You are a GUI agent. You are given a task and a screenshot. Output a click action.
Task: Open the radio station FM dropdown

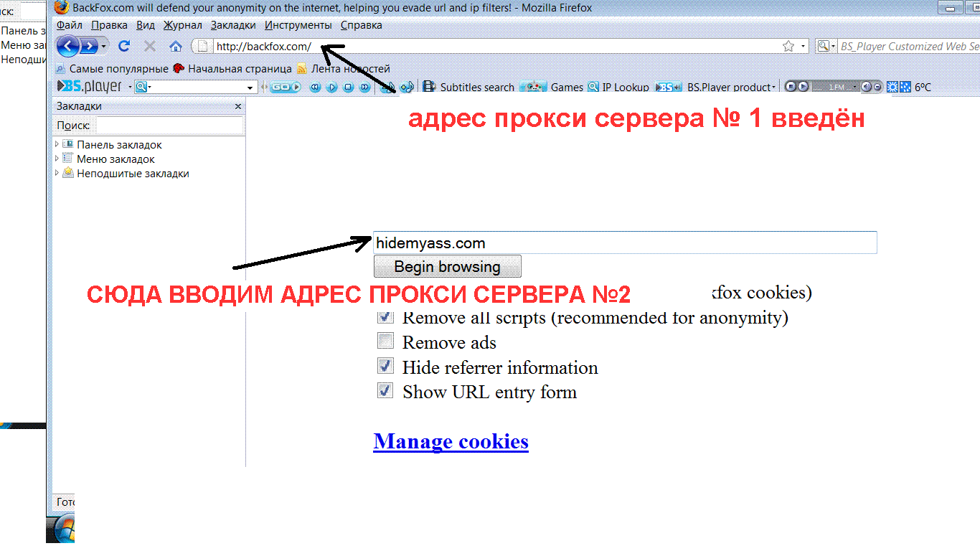coord(854,87)
